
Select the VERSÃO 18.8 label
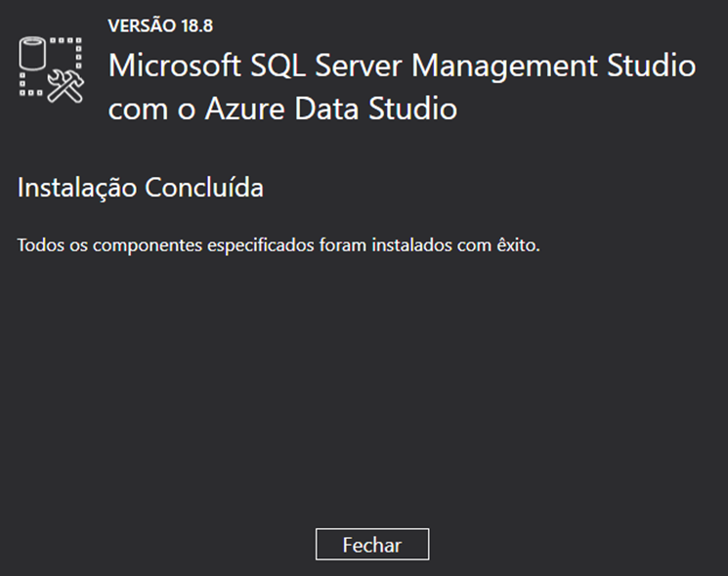pyautogui.click(x=160, y=25)
